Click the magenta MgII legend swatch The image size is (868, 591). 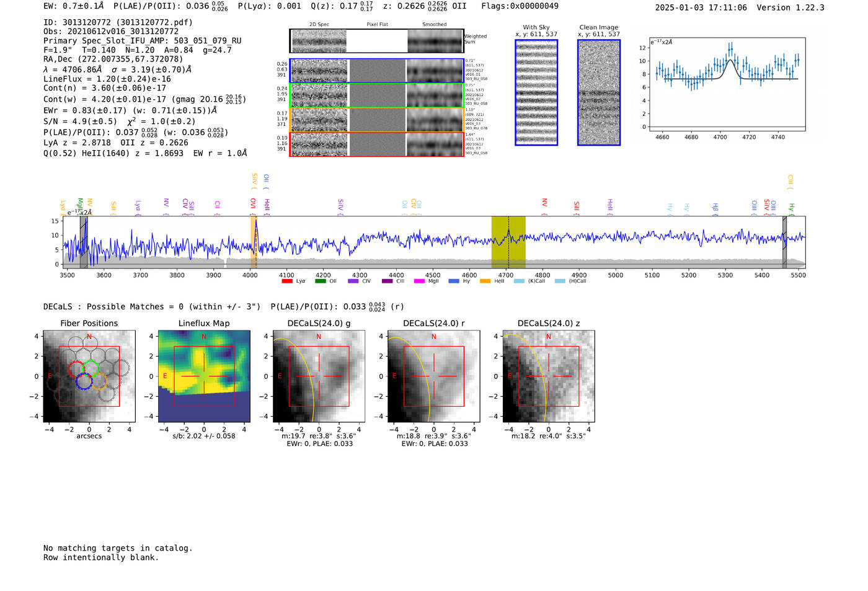pyautogui.click(x=420, y=281)
